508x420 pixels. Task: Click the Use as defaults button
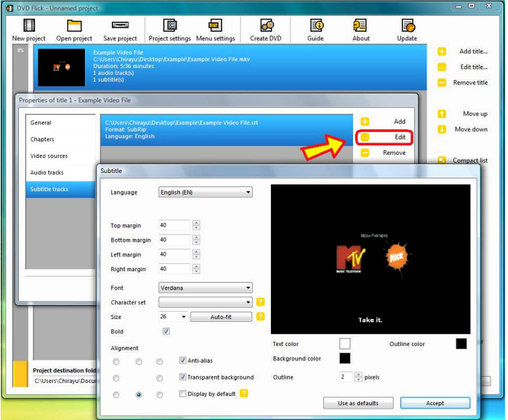[358, 403]
